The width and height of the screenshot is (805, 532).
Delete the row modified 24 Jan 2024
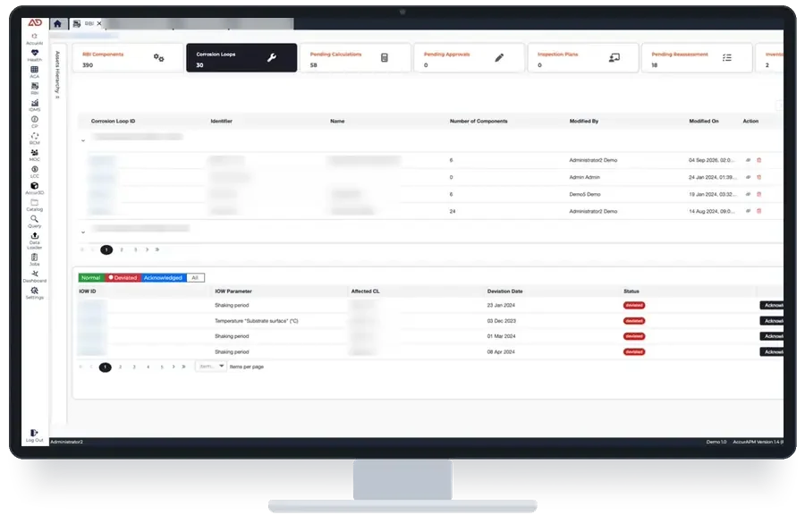tap(758, 177)
